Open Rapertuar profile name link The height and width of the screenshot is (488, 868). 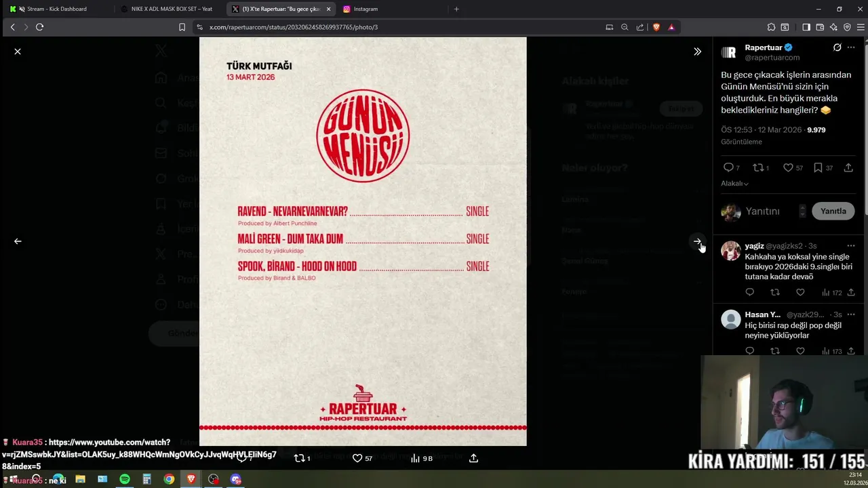point(764,47)
